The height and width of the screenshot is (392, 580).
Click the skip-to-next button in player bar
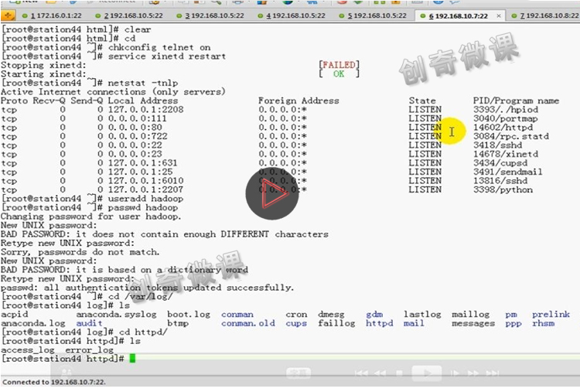[493, 373]
